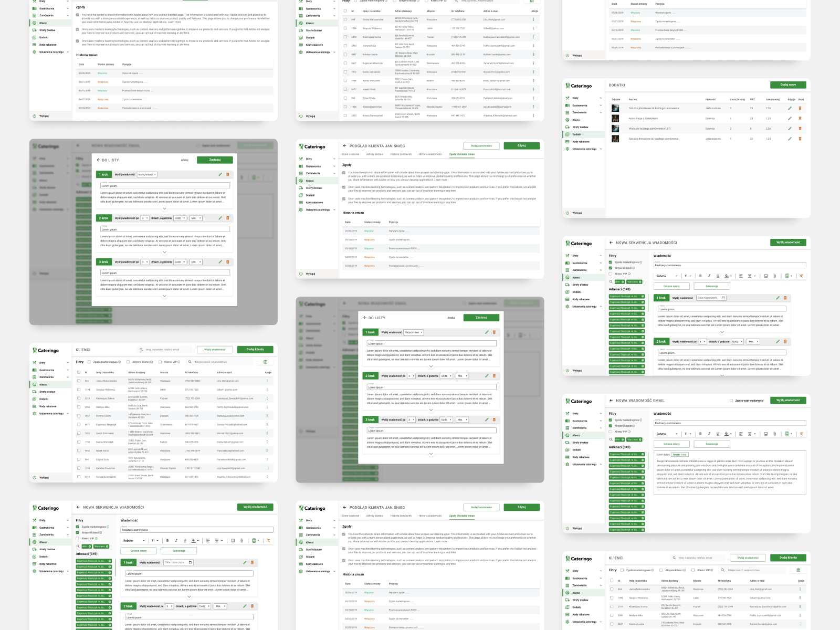Click Gotowe wzory in Nowa wiadomość email screen
Screen dimensions: 840x630
pyautogui.click(x=671, y=444)
